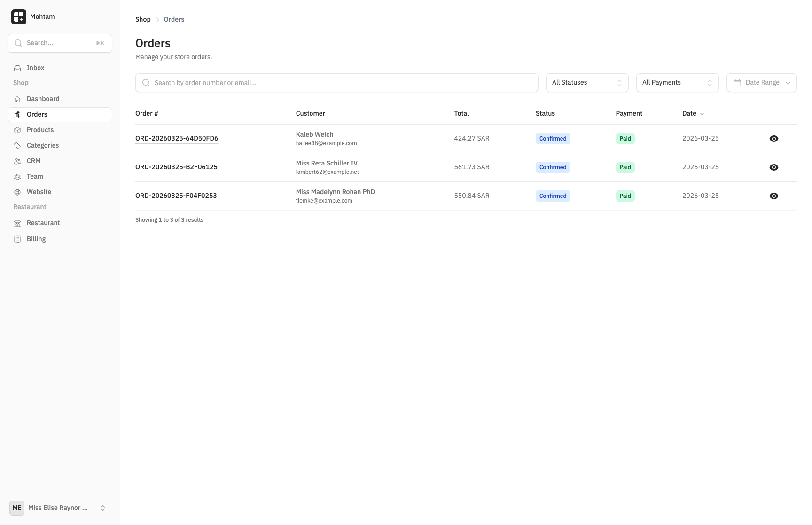
Task: Open the Website section
Action: 39,192
